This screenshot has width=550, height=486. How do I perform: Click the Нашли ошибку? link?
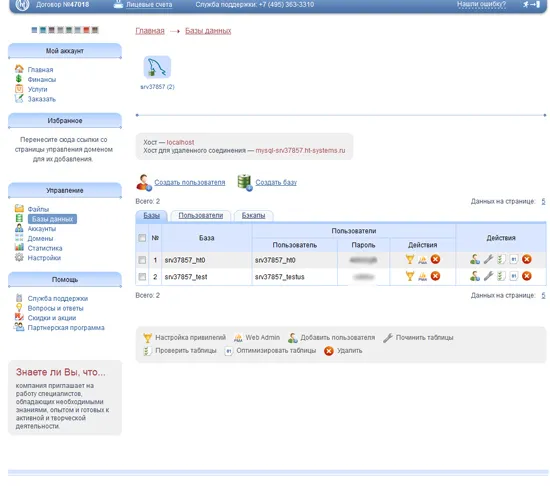click(x=481, y=4)
